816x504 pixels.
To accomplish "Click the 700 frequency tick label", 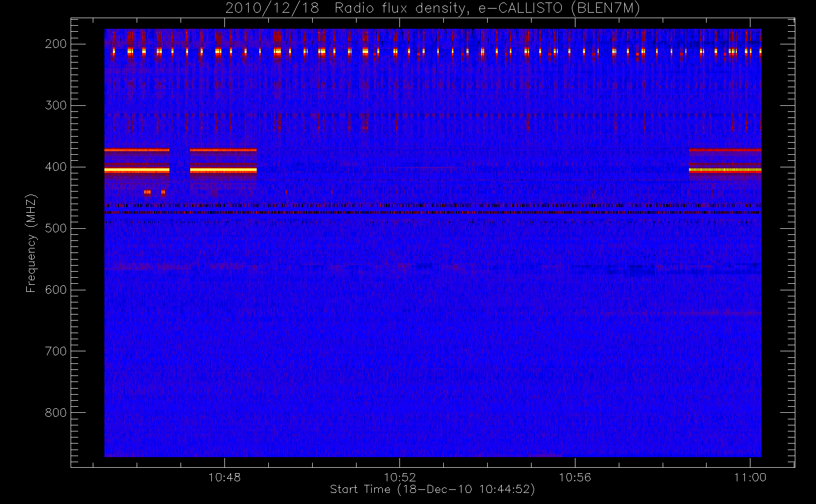I will tap(56, 351).
